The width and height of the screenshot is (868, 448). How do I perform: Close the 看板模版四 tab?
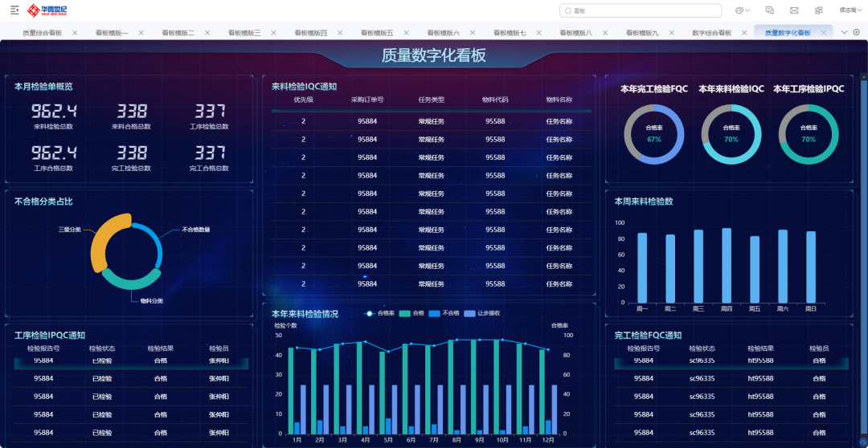tap(340, 33)
